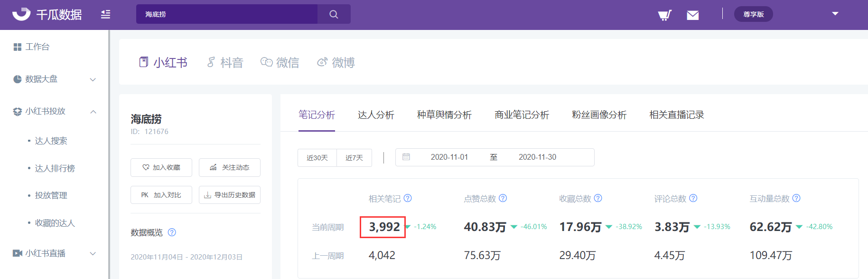Open 收藏的达人 sidebar item
868x279 pixels.
tap(55, 223)
